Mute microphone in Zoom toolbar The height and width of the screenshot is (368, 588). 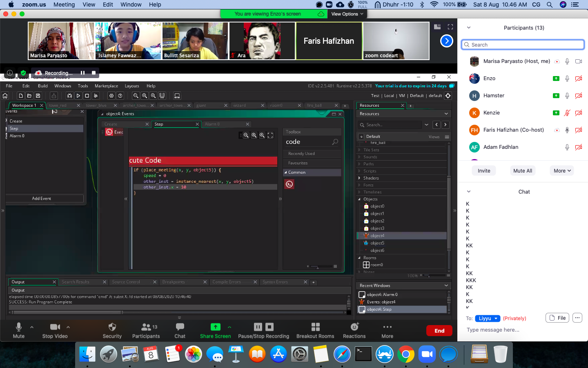[18, 330]
